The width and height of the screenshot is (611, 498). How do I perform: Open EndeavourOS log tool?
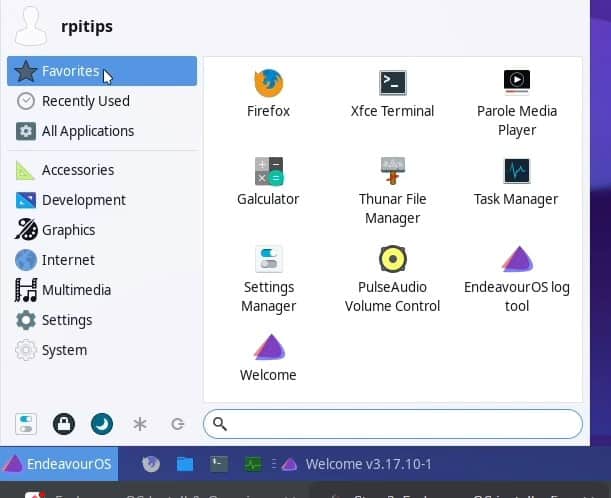pyautogui.click(x=517, y=279)
